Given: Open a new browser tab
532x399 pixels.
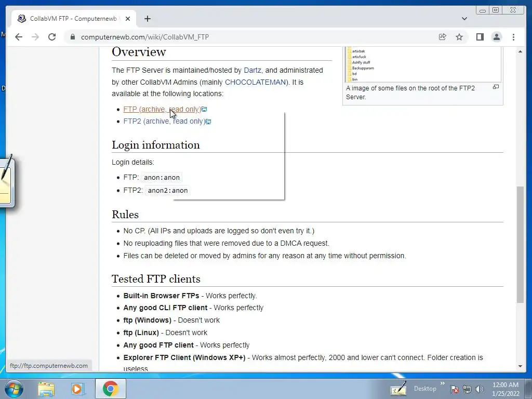Looking at the screenshot, I should (x=148, y=19).
